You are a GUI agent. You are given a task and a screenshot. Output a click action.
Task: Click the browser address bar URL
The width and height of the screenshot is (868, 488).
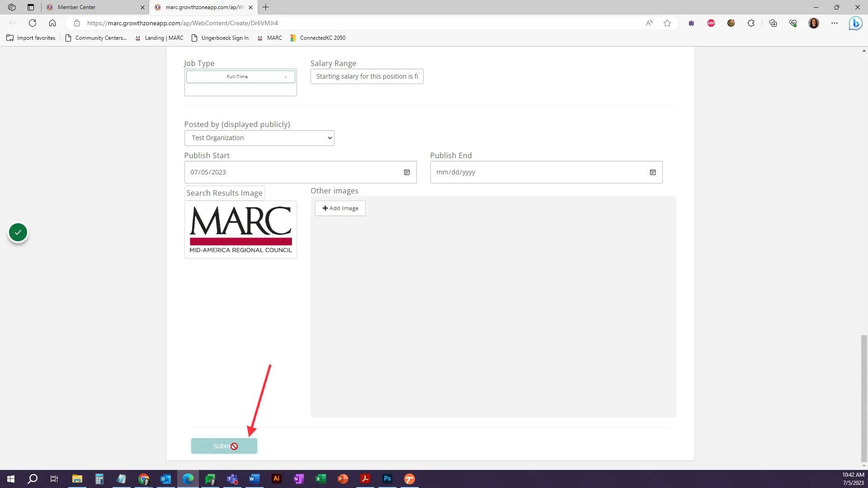pyautogui.click(x=183, y=23)
